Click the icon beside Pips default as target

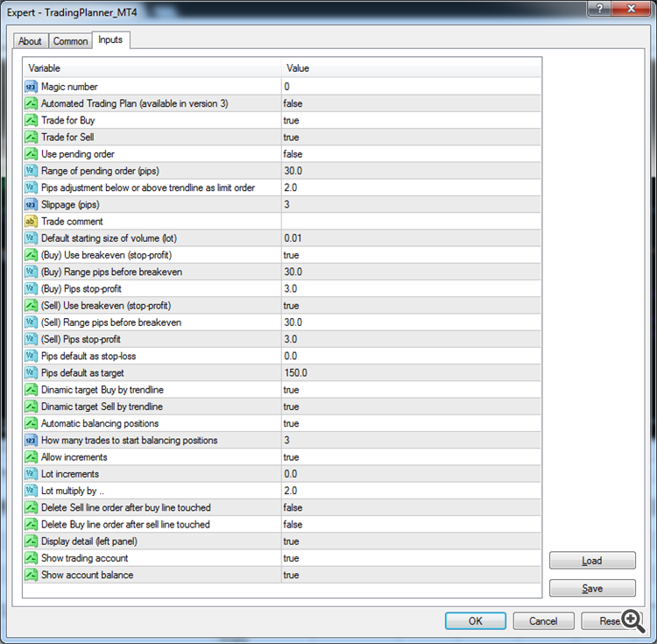tap(31, 373)
